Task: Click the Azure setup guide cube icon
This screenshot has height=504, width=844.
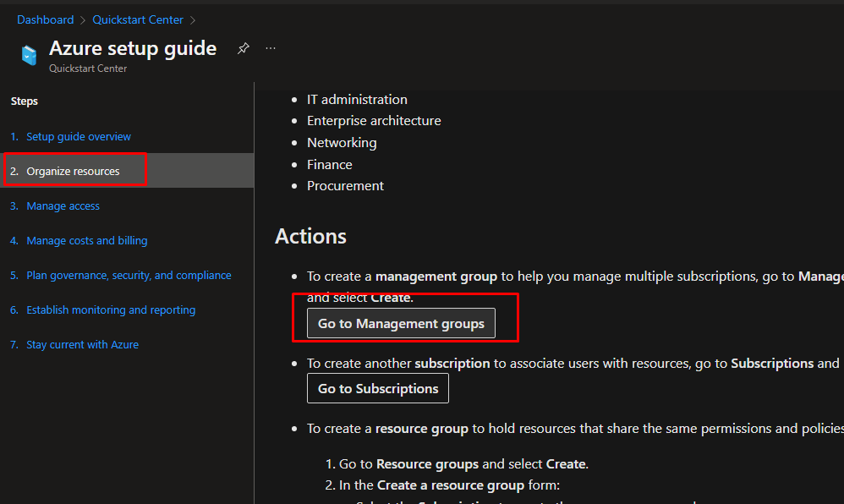Action: pyautogui.click(x=30, y=56)
